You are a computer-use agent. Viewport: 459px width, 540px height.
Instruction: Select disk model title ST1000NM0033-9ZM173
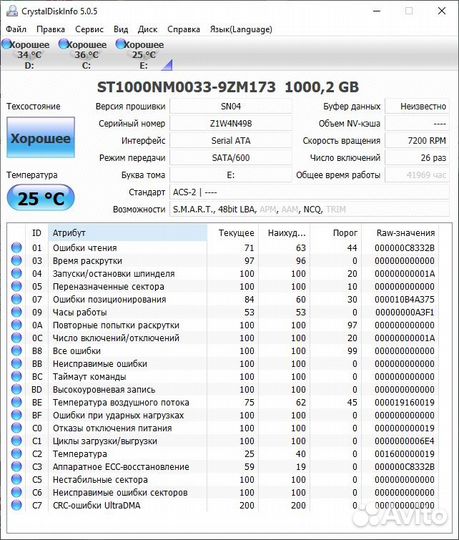186,87
